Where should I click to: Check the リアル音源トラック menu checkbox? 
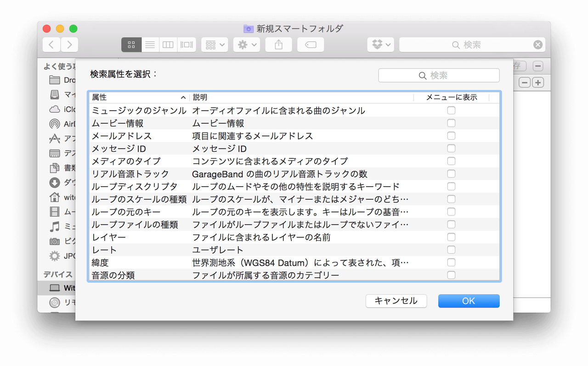click(452, 174)
